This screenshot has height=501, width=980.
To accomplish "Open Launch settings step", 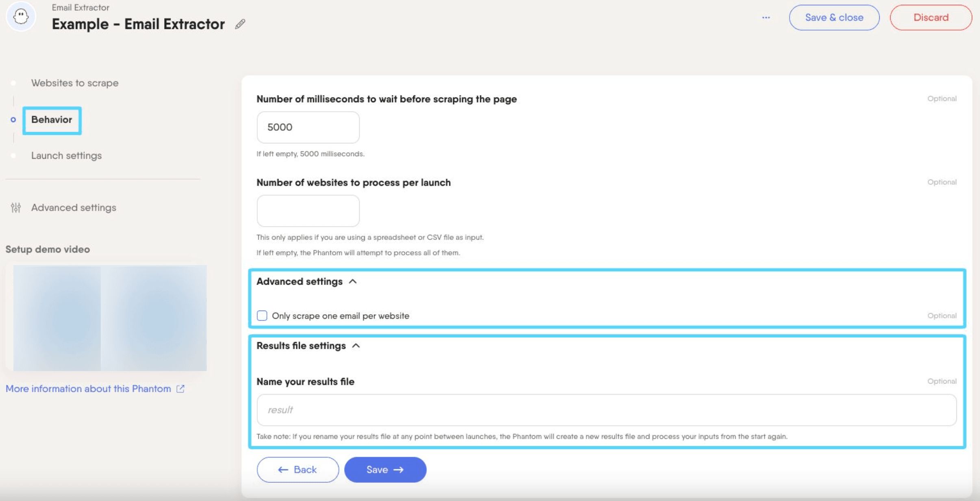I will tap(66, 155).
